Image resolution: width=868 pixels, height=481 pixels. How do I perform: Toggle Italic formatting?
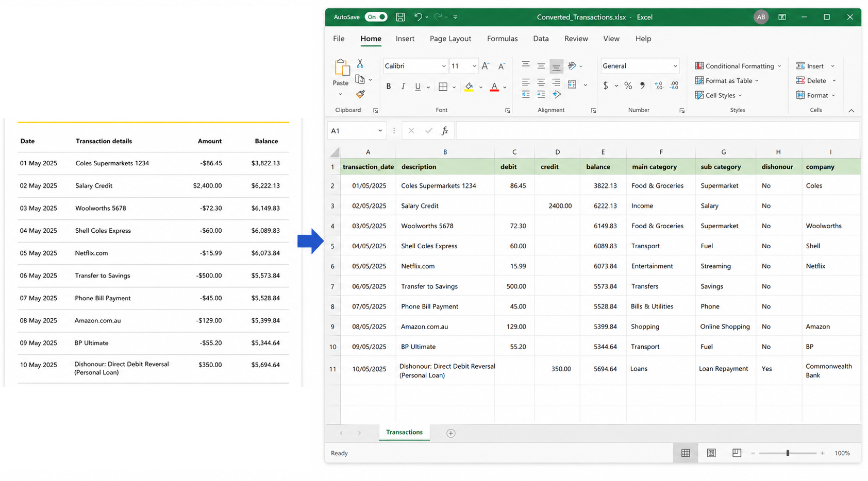403,87
